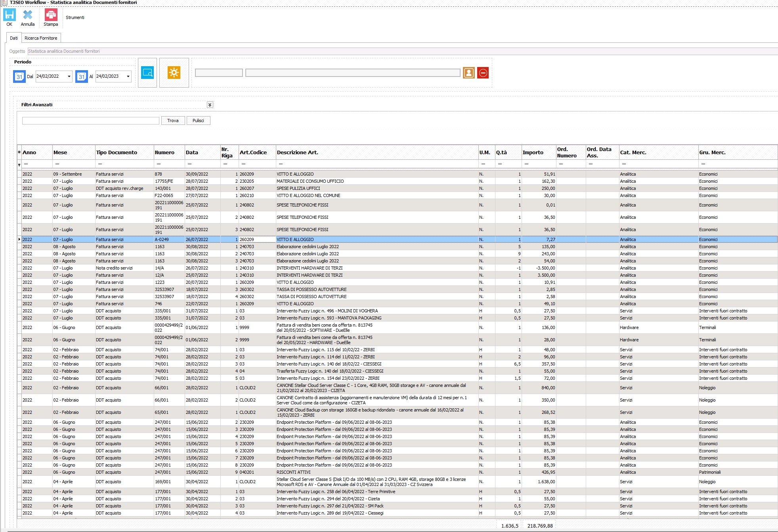Viewport: 778px width, 532px height.
Task: Open the Strumenti menu
Action: pos(75,17)
